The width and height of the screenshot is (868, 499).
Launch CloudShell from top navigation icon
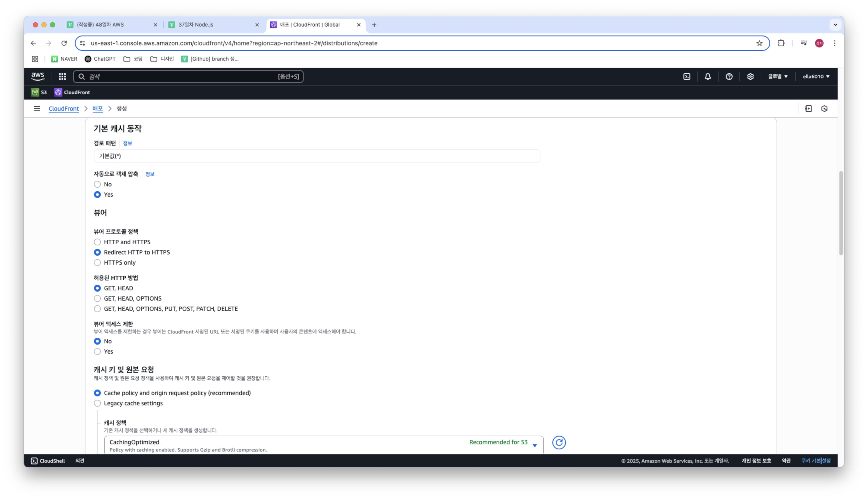[687, 76]
